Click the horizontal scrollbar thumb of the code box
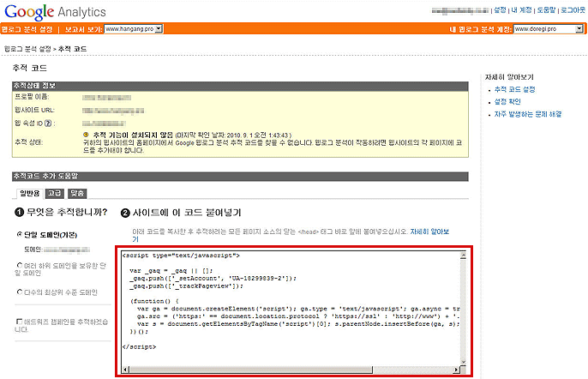Screen dimensions: 588x379 pos(251,370)
